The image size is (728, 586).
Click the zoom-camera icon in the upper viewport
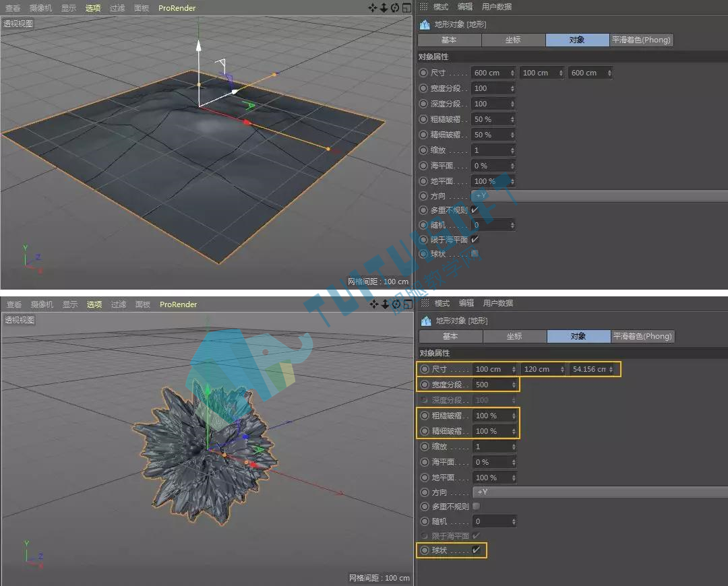[384, 8]
